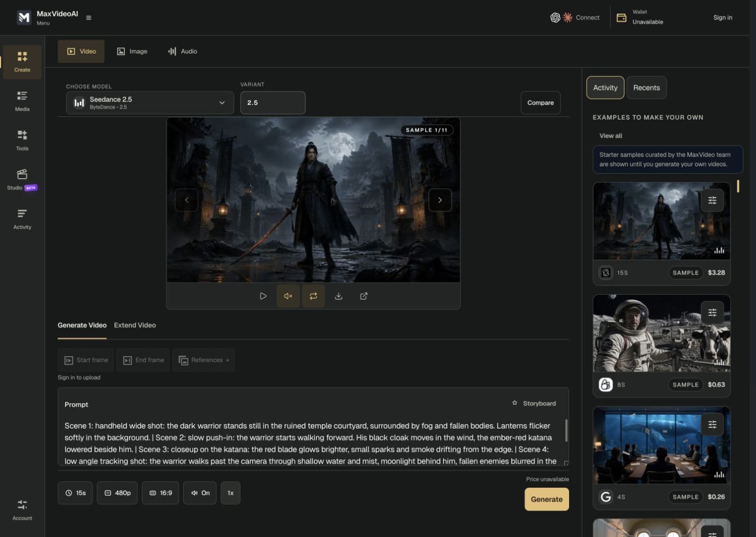Download the sample video
Image resolution: width=756 pixels, height=537 pixels.
[x=338, y=296]
